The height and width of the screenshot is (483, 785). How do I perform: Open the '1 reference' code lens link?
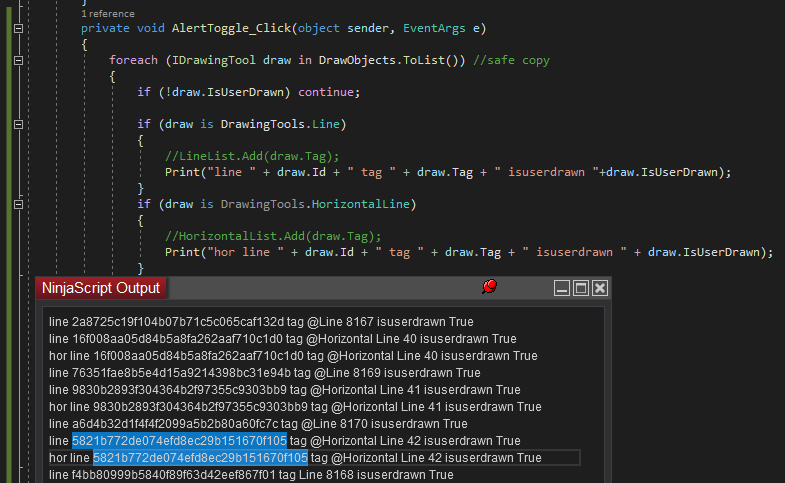(x=108, y=14)
